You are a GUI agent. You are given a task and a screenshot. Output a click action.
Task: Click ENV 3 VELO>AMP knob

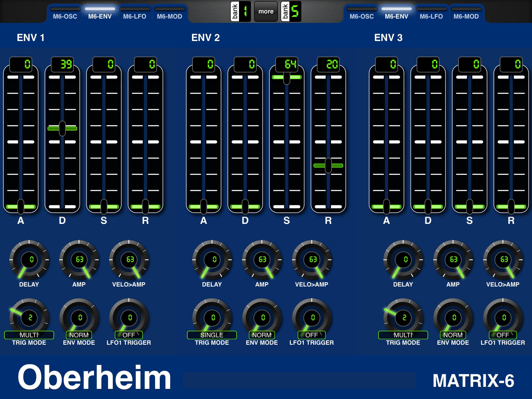503,260
